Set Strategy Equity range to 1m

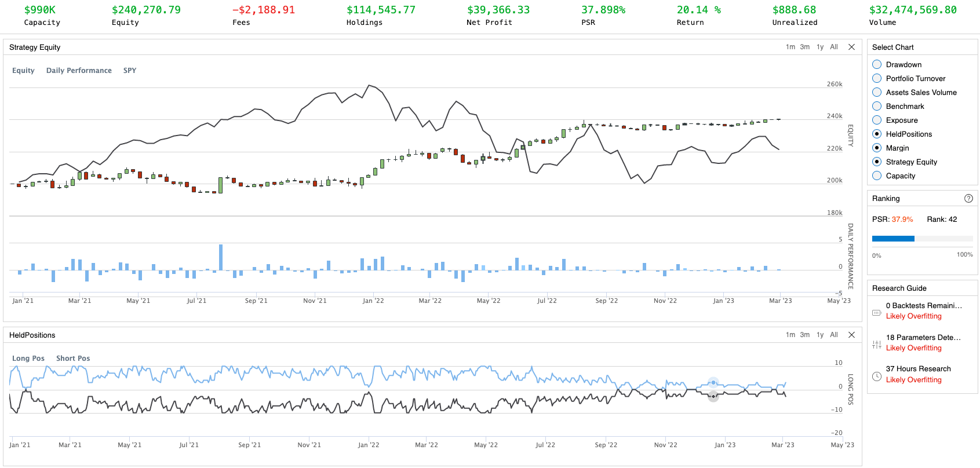(790, 47)
